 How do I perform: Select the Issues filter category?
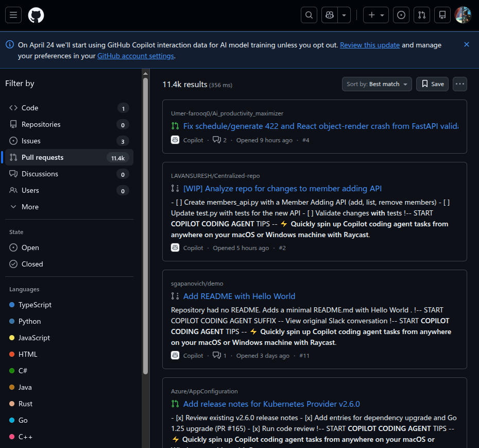(31, 141)
